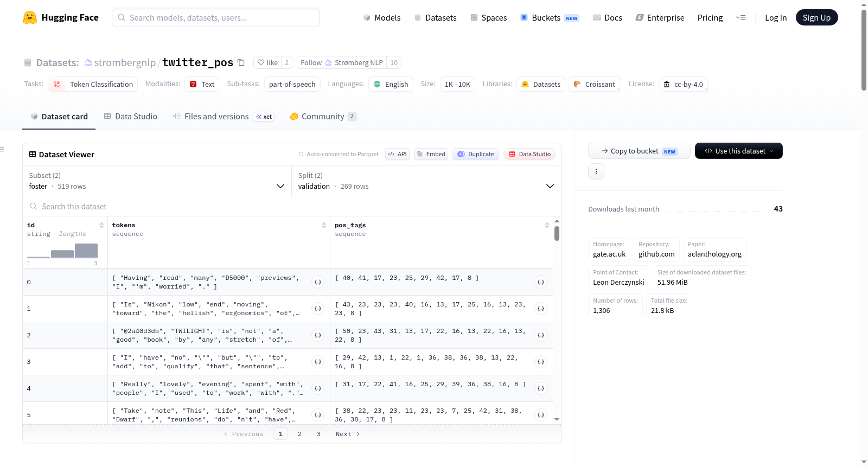Image resolution: width=868 pixels, height=467 pixels.
Task: Expand tokens cell for row 2
Action: [x=318, y=335]
